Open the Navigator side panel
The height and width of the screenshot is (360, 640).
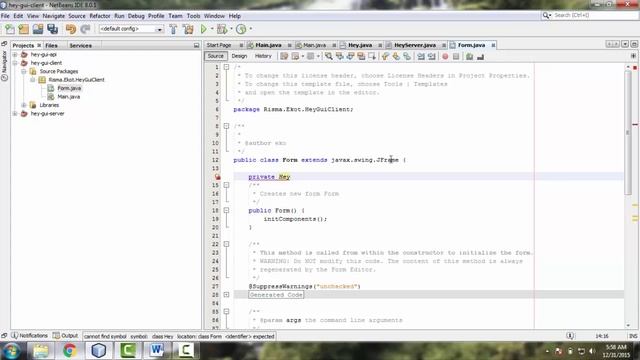4,65
